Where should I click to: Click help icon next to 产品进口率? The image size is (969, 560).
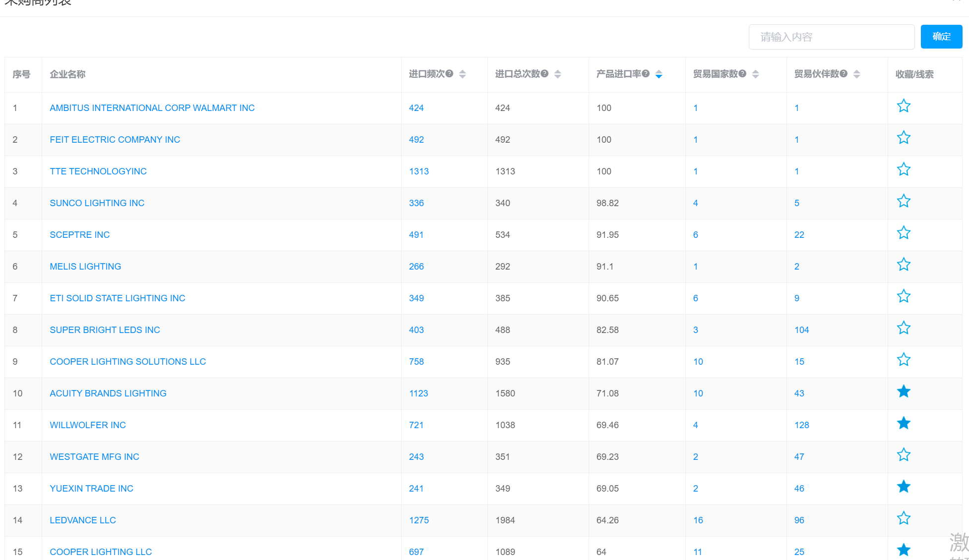pyautogui.click(x=646, y=74)
